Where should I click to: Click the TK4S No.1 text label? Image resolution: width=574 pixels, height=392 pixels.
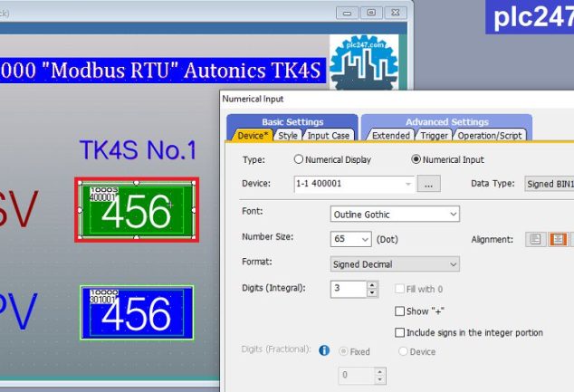point(139,149)
